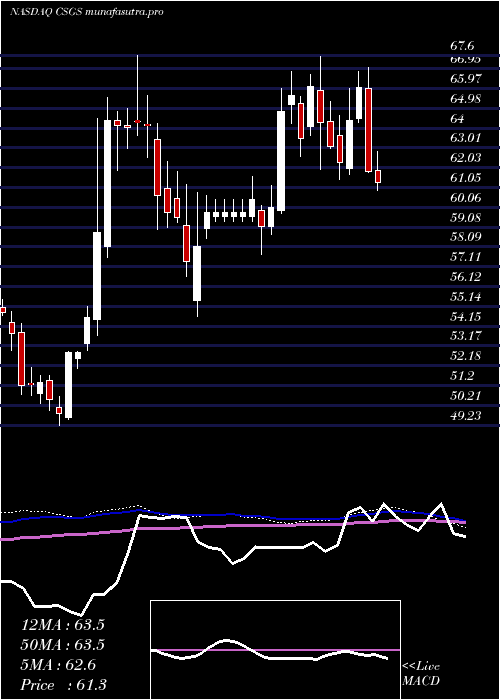The width and height of the screenshot is (500, 700).
Task: Click the 55.14 price axis label
Action: pos(466,296)
